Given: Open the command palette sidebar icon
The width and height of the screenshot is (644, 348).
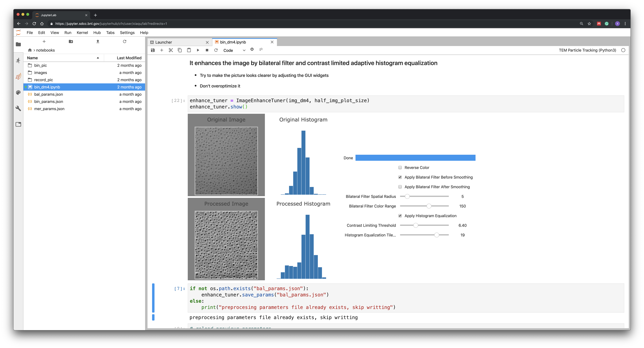Looking at the screenshot, I should coord(18,93).
